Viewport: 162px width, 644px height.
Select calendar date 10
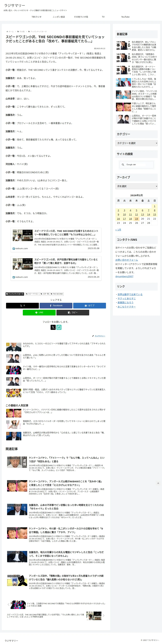point(124,215)
